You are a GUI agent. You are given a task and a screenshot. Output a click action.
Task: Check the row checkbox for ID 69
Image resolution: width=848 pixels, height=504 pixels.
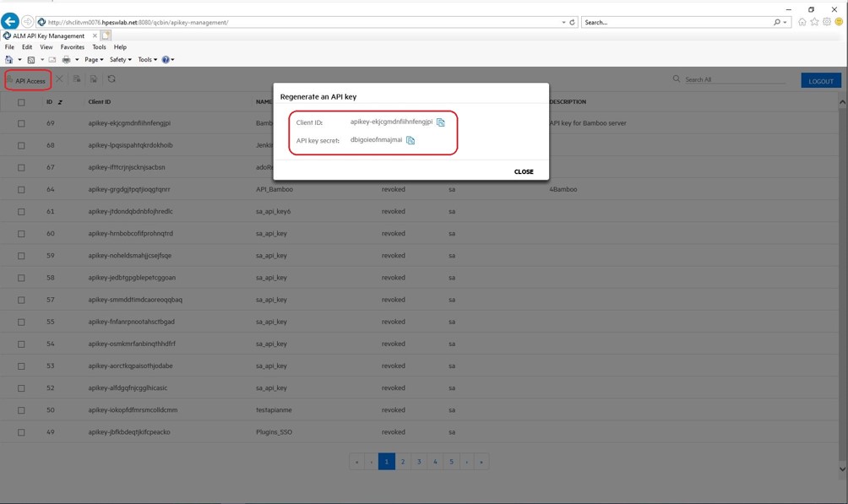point(21,122)
